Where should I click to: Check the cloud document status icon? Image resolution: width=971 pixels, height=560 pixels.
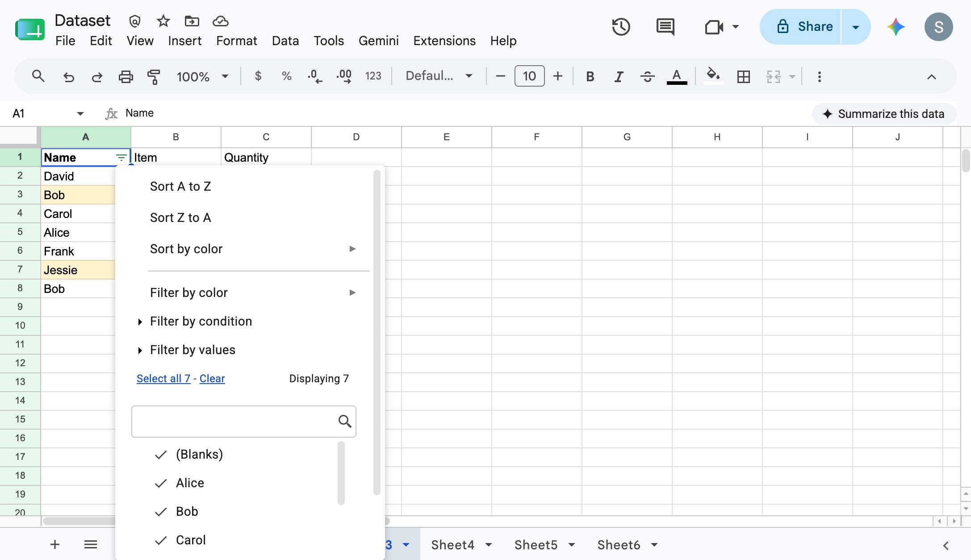(x=221, y=21)
